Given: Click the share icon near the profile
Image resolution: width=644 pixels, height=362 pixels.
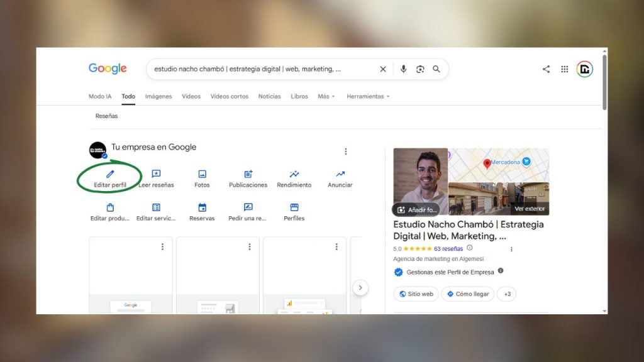Looking at the screenshot, I should coord(546,69).
